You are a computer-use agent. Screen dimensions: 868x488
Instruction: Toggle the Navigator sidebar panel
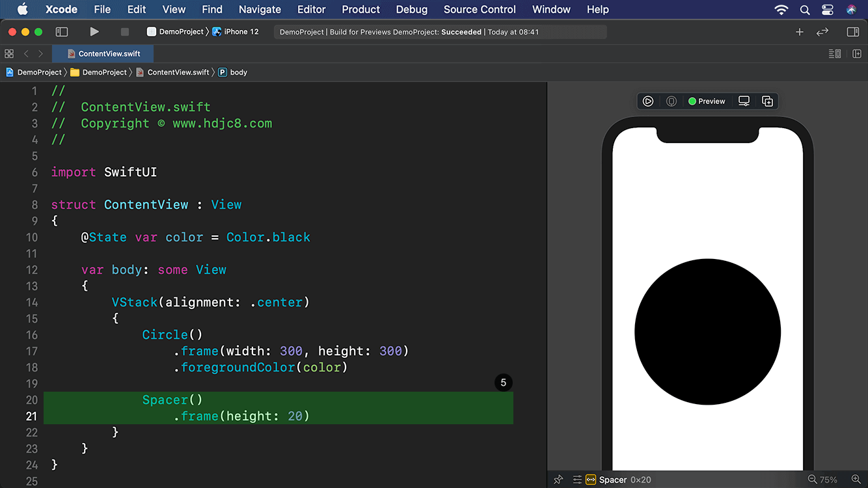pyautogui.click(x=62, y=31)
